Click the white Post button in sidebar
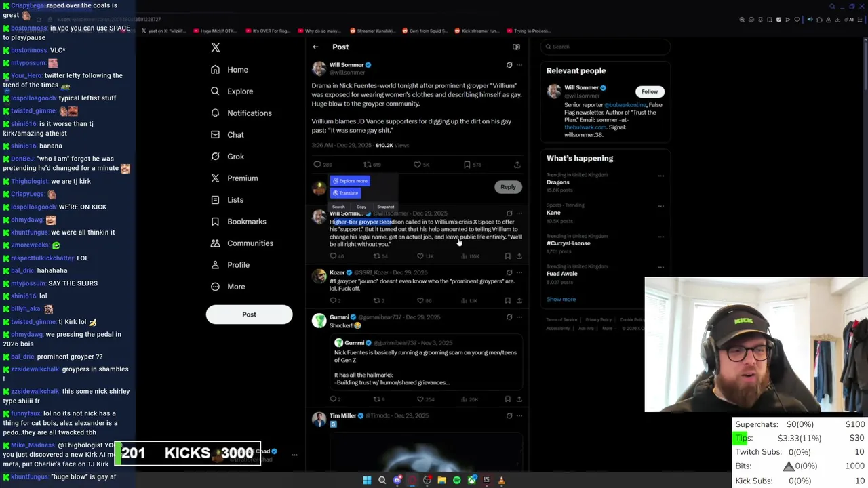This screenshot has height=488, width=868. (249, 314)
